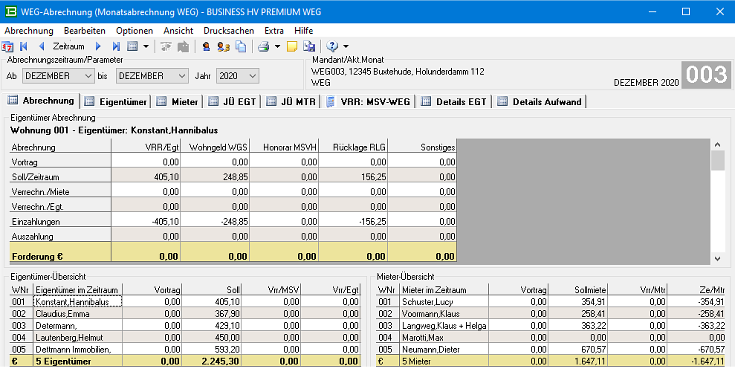Click the Sonstiges column header
The height and width of the screenshot is (367, 735).
[422, 147]
